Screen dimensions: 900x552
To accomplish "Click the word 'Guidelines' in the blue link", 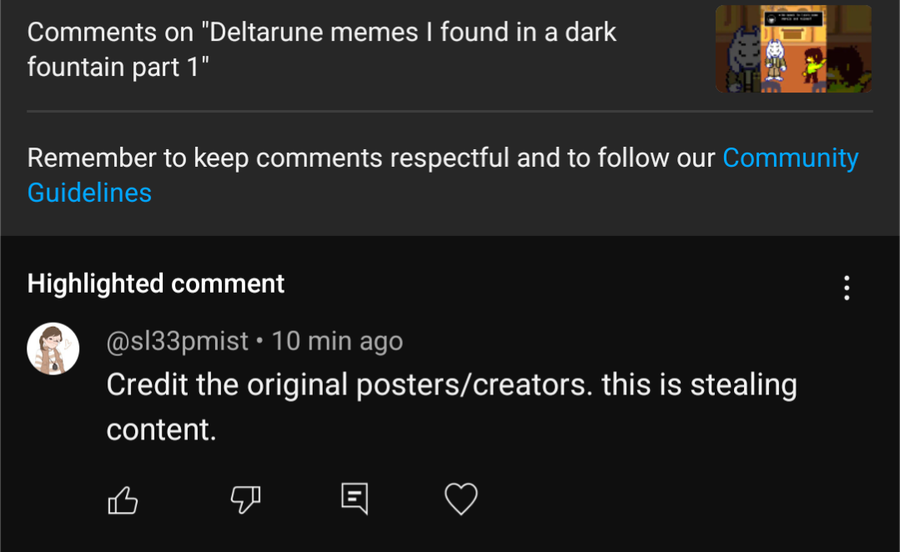I will pos(89,192).
